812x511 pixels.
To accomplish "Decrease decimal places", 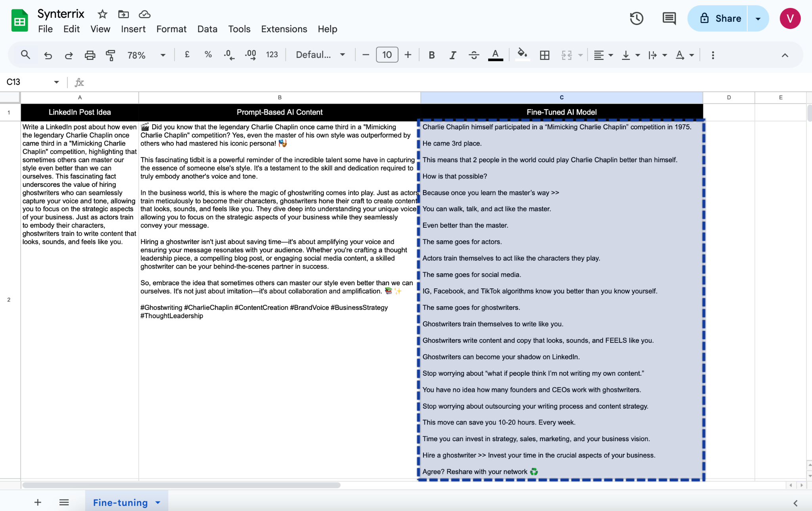I will coord(229,55).
